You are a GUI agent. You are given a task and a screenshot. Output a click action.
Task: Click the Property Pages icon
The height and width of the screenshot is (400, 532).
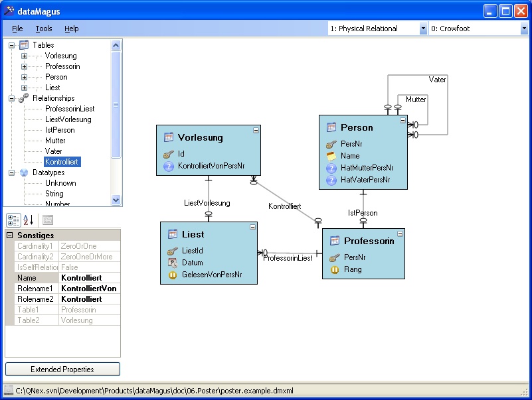[48, 220]
